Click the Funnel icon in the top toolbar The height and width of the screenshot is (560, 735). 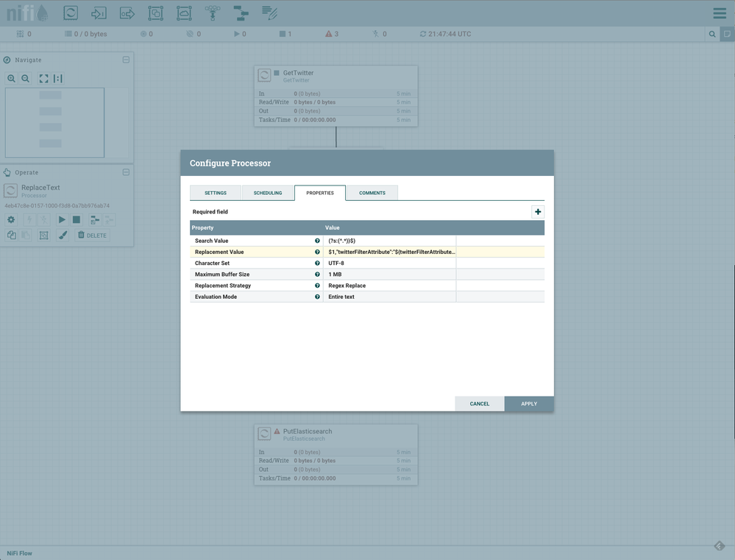tap(213, 13)
